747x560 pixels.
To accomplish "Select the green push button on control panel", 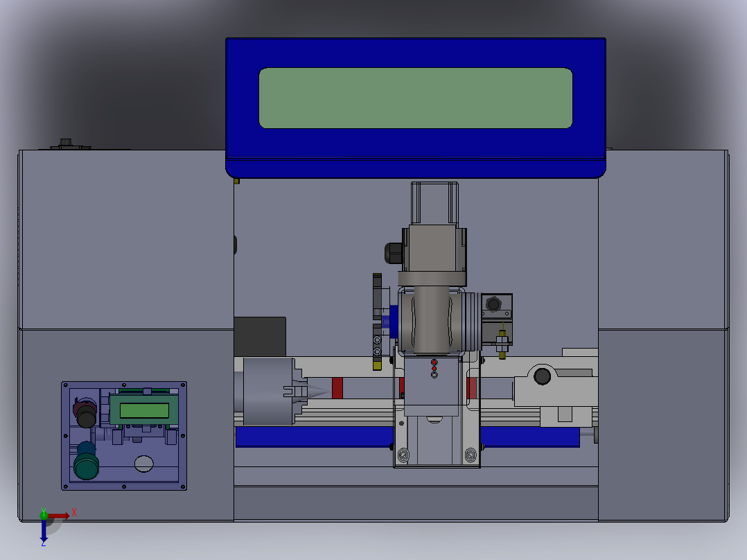I will (x=87, y=465).
